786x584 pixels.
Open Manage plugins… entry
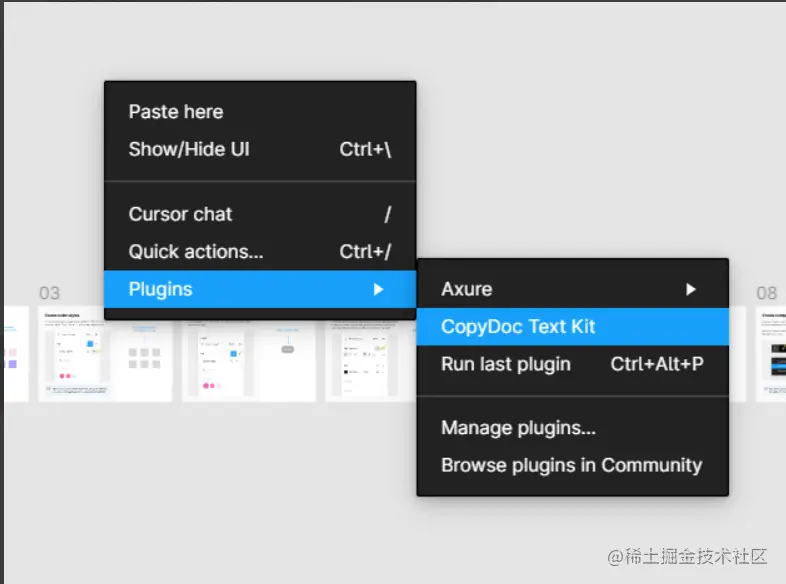pos(572,428)
